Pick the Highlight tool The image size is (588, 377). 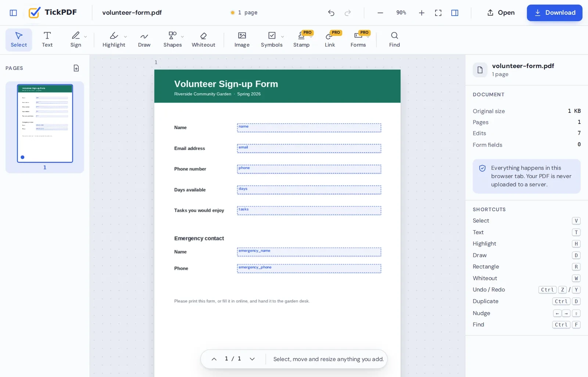(114, 40)
